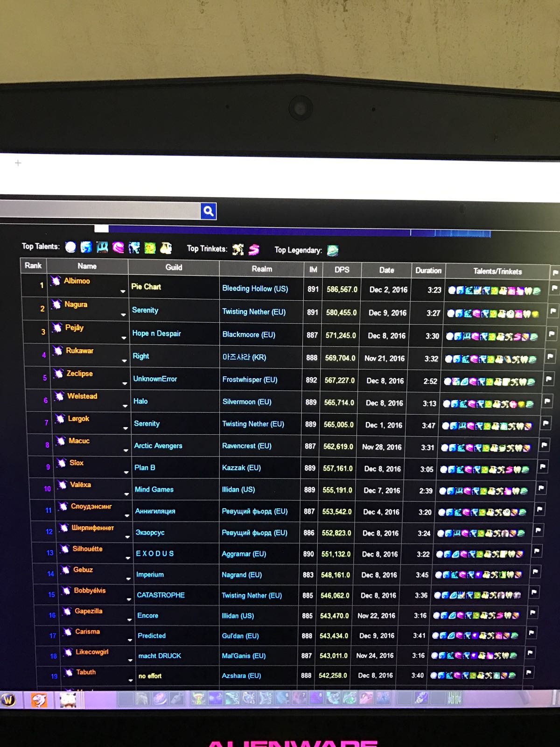Expand the dropdown arrow under Rukawar
This screenshot has width=560, height=747.
[124, 360]
